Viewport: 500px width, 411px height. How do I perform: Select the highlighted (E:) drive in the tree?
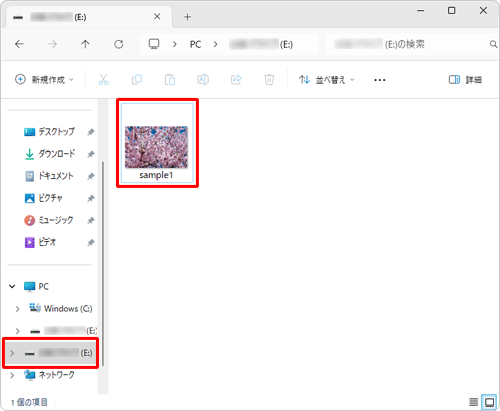point(51,353)
